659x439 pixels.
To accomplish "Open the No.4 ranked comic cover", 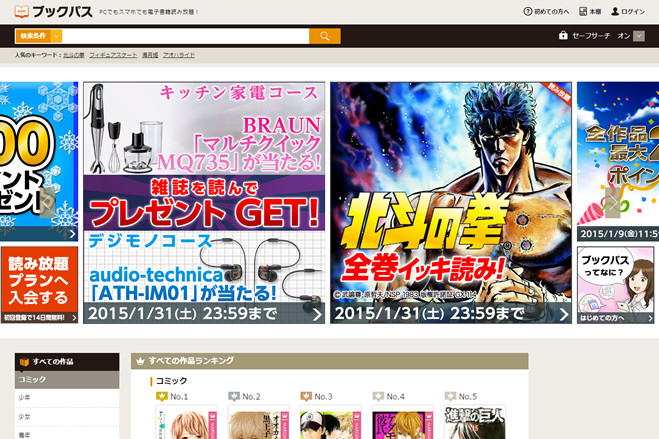I will coord(403,422).
